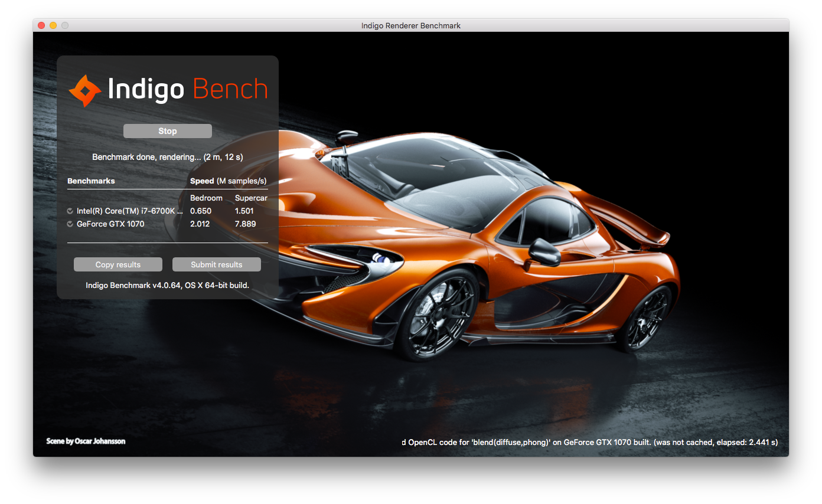Click the GeForce Supercar score 7.889
This screenshot has height=504, width=822.
pos(245,224)
